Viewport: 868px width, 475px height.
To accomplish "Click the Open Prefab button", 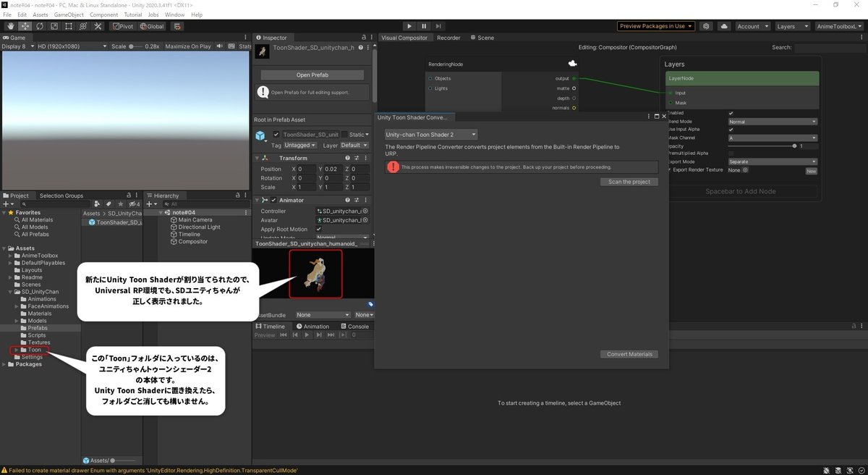I will click(313, 75).
